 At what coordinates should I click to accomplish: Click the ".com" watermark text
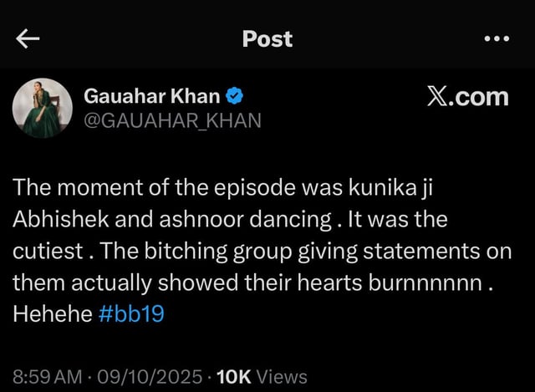(x=481, y=96)
